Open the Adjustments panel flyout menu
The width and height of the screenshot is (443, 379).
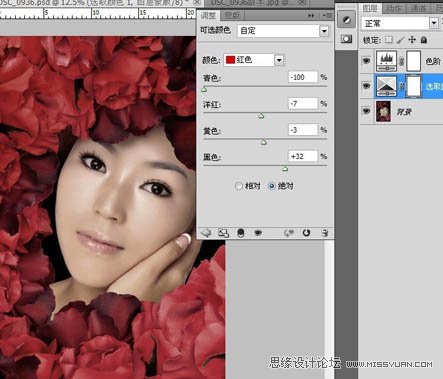click(327, 15)
